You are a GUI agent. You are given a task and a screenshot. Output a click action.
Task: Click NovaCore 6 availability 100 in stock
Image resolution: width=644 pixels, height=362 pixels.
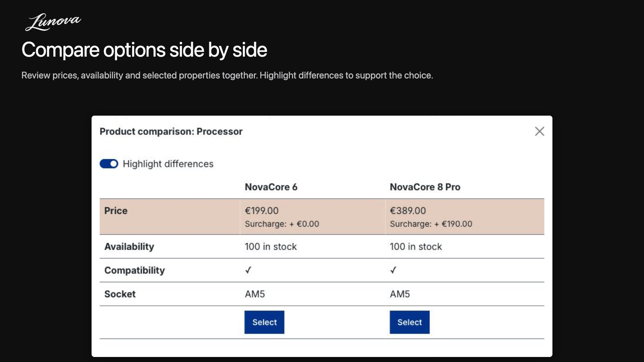(x=271, y=247)
